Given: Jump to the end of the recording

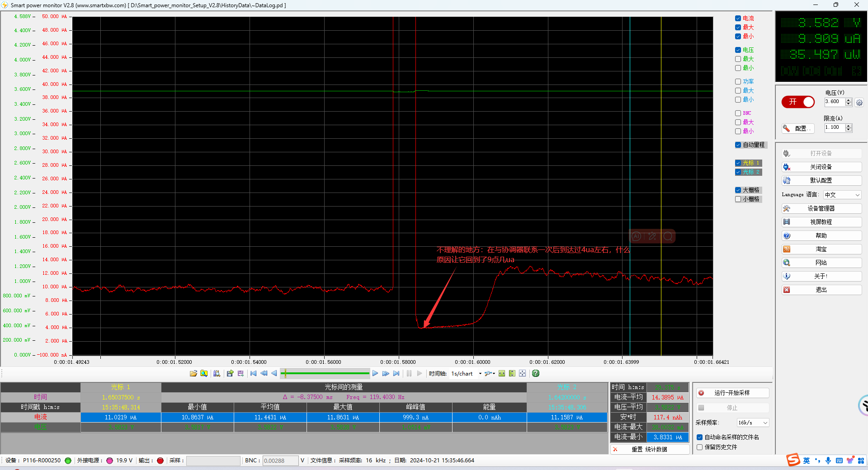Looking at the screenshot, I should pos(396,373).
